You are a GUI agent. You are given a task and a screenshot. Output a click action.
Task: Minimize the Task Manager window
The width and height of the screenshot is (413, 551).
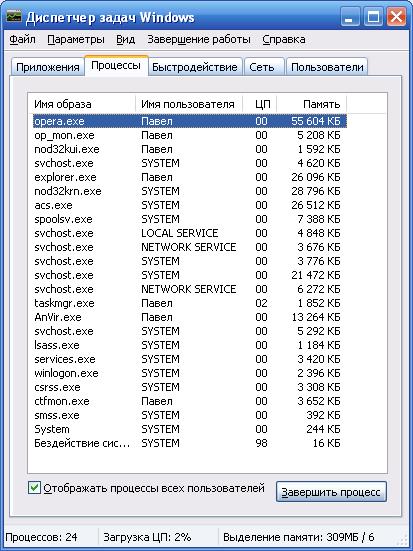pyautogui.click(x=349, y=17)
